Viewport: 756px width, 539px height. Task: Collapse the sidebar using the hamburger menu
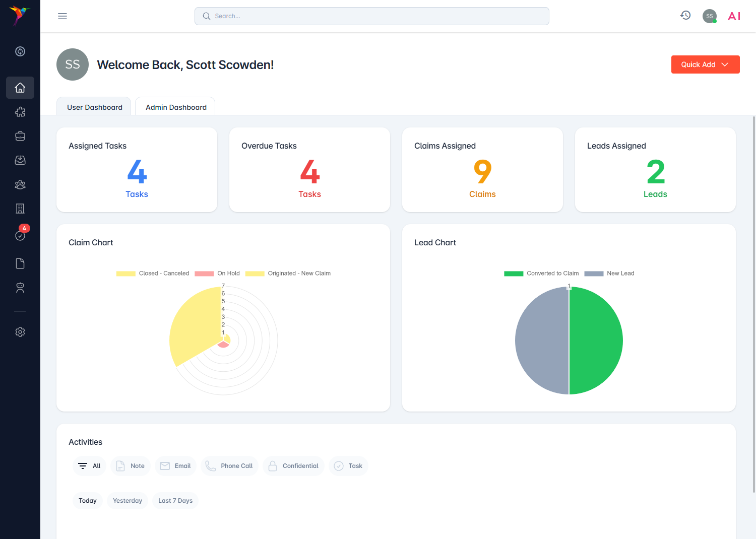[62, 16]
